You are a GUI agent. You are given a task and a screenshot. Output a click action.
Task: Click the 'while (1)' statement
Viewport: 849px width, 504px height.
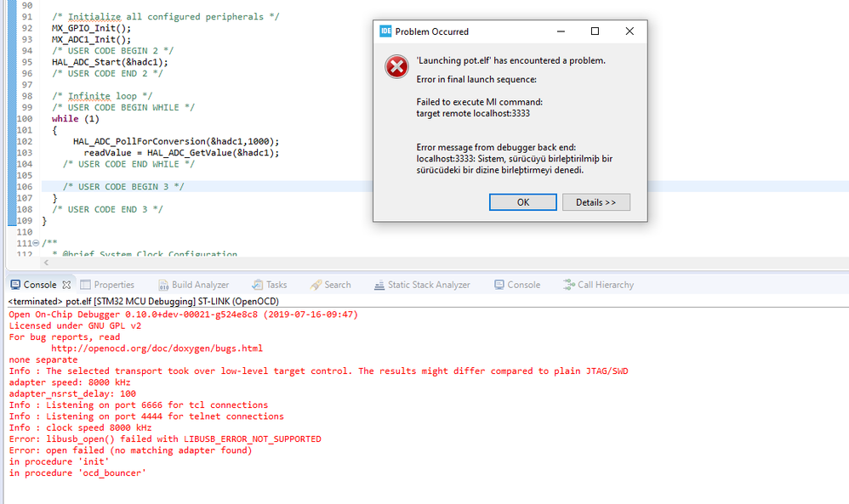75,118
